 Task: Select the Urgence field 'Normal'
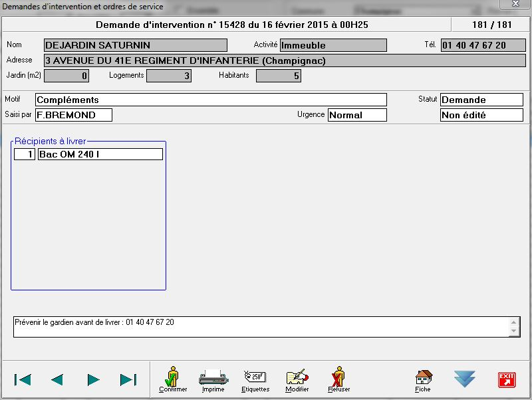pyautogui.click(x=357, y=115)
